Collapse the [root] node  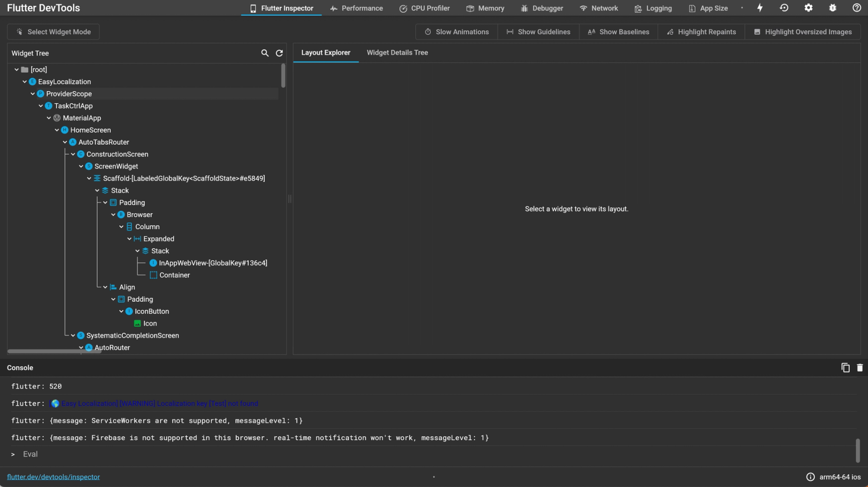[x=17, y=69]
